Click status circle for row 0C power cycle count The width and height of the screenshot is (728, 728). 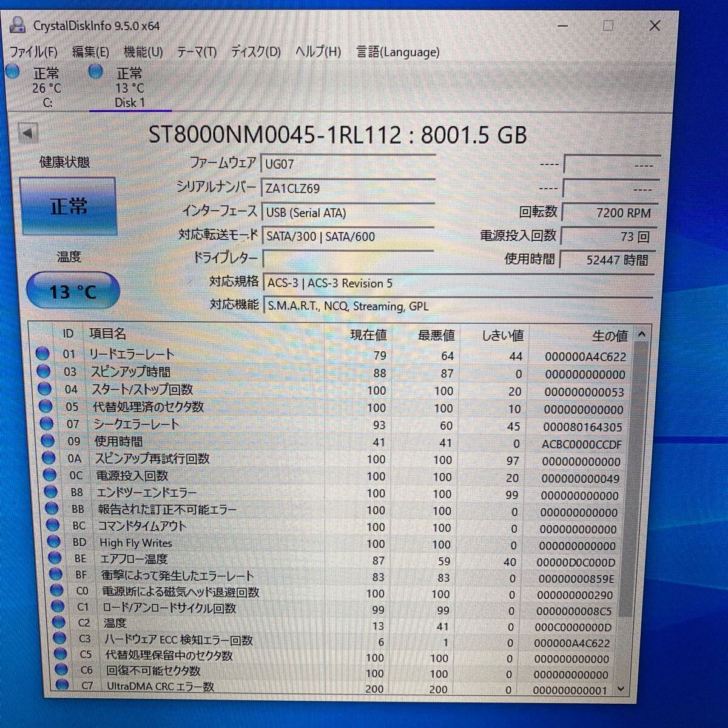pyautogui.click(x=51, y=475)
